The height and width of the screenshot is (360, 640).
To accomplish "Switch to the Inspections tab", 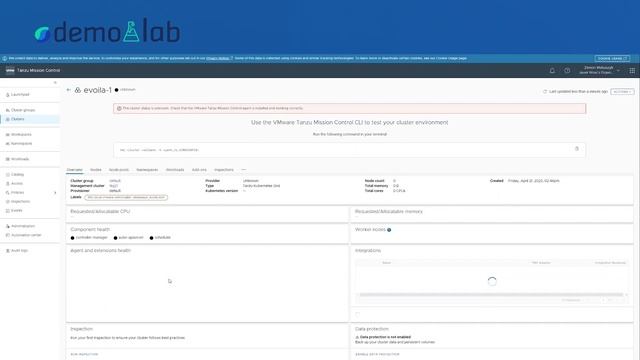I will pos(224,170).
